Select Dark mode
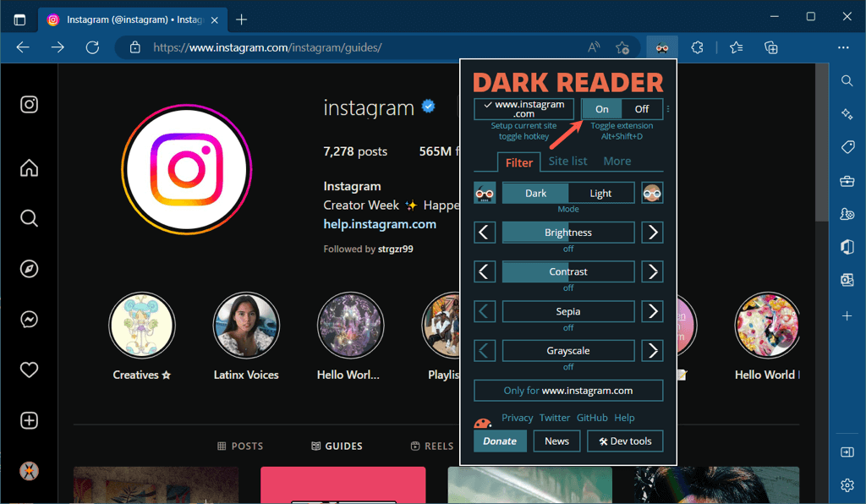The width and height of the screenshot is (866, 504). point(535,193)
